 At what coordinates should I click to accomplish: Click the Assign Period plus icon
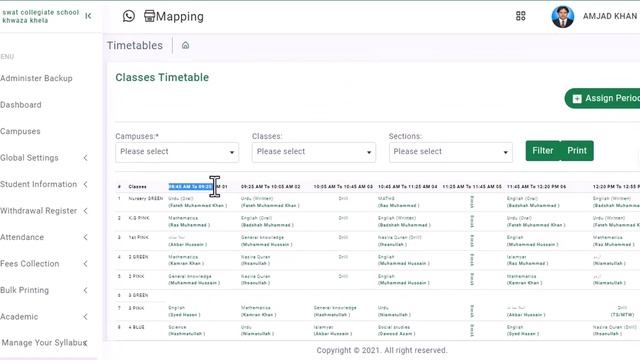coord(577,98)
